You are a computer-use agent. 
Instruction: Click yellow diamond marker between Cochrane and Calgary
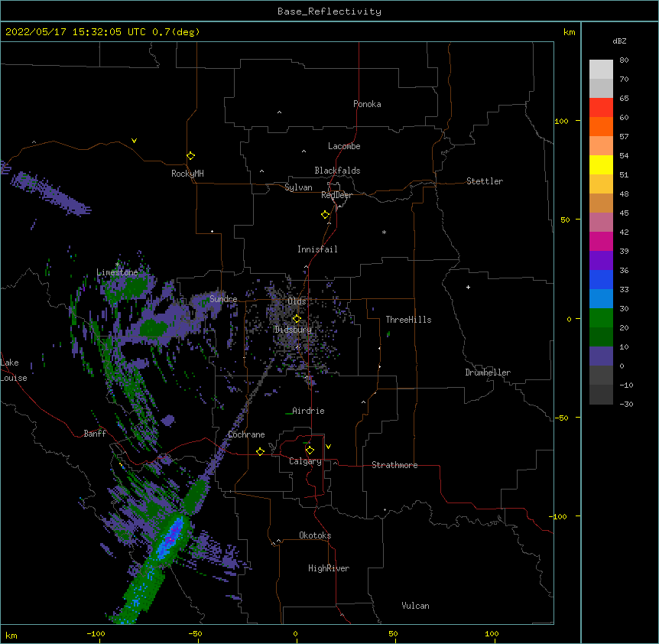(x=260, y=451)
